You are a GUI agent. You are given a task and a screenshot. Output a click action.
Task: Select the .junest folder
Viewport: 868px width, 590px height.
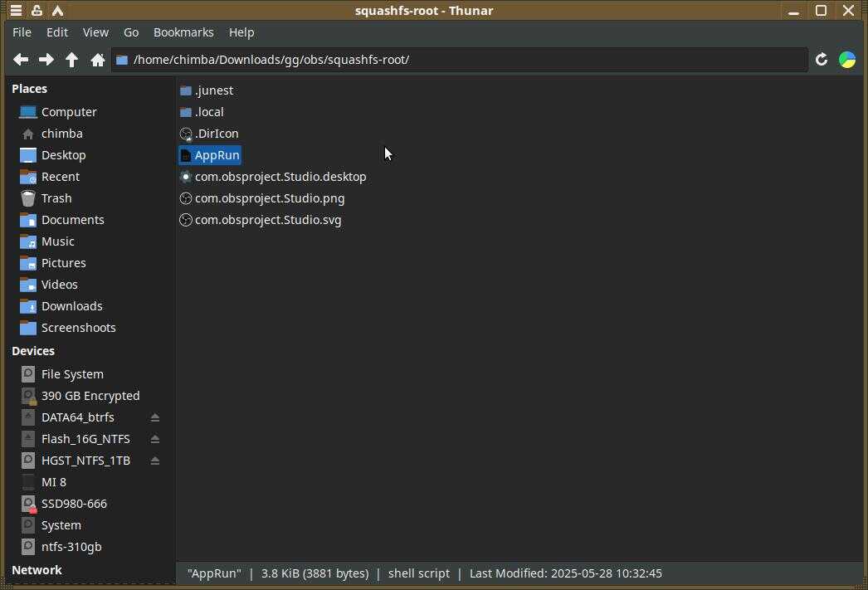[207, 90]
